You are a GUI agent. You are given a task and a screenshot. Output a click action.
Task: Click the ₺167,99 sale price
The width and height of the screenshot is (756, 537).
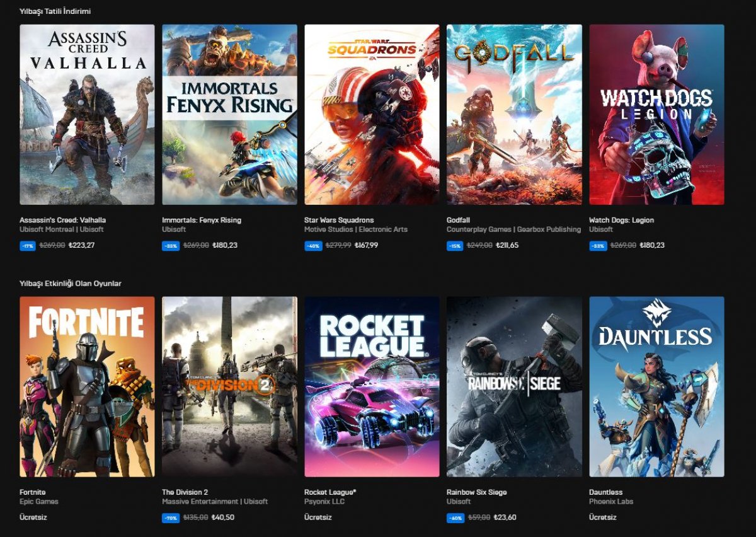(366, 245)
